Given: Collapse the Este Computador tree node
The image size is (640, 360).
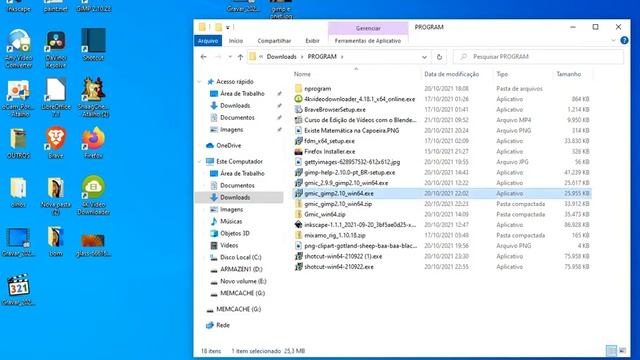Looking at the screenshot, I should 200,161.
